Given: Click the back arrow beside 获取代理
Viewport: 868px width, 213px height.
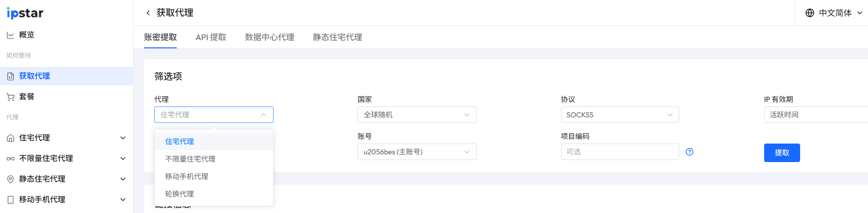Looking at the screenshot, I should (148, 13).
